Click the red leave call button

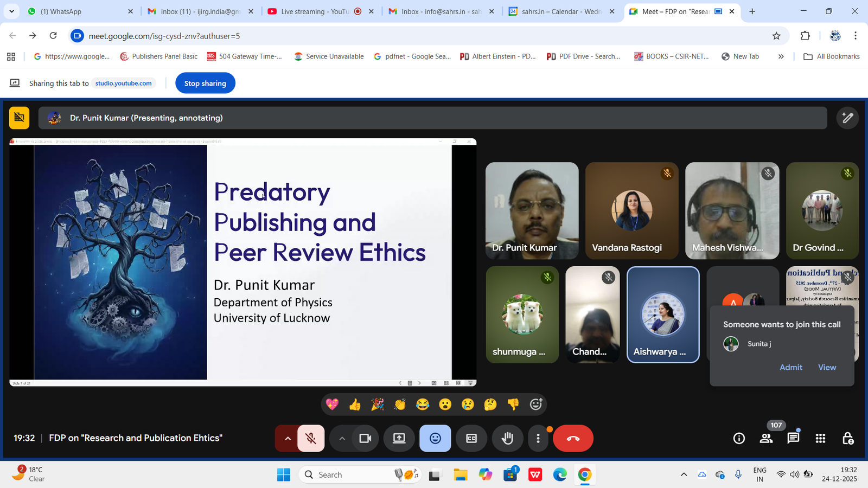point(573,438)
